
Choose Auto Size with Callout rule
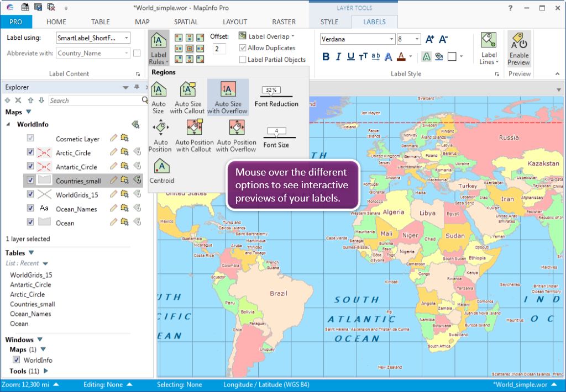coord(187,98)
